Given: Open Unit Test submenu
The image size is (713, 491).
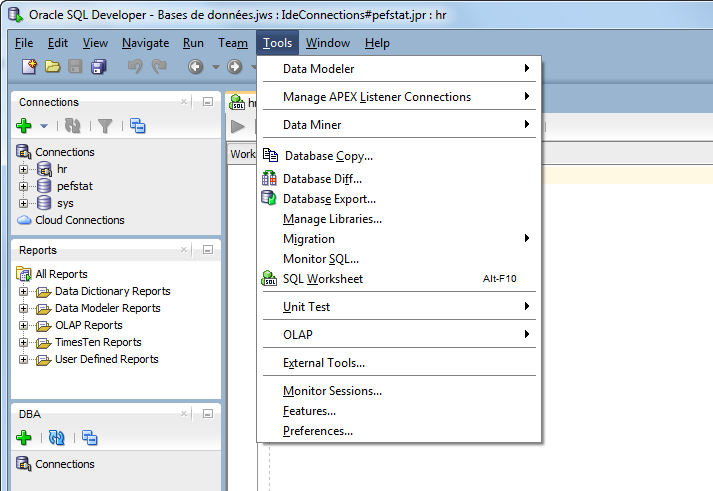Looking at the screenshot, I should point(399,307).
